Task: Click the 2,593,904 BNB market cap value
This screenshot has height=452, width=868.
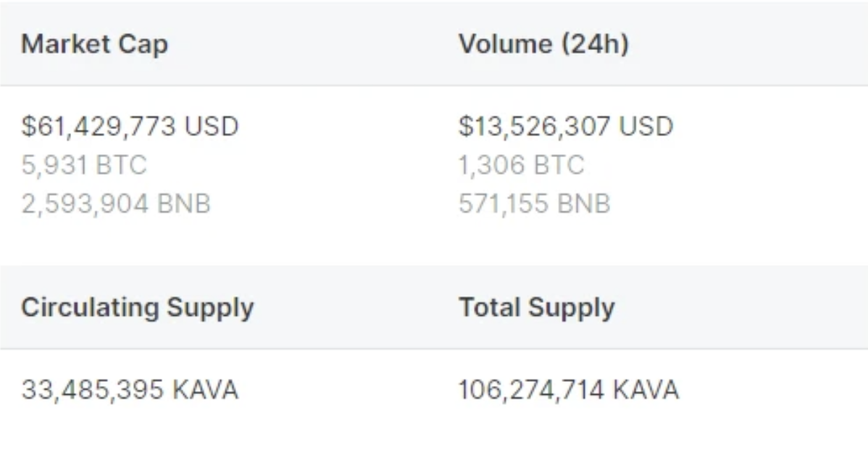Action: [116, 204]
